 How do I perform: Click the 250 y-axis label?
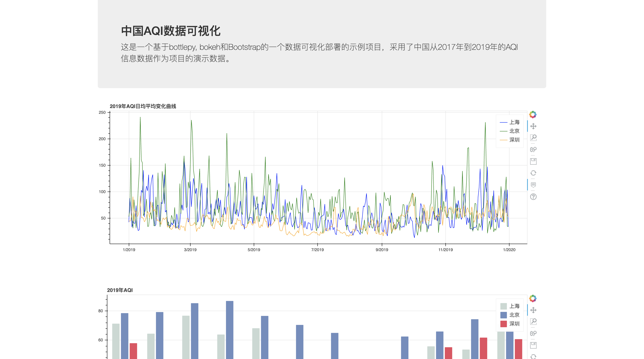tap(102, 112)
